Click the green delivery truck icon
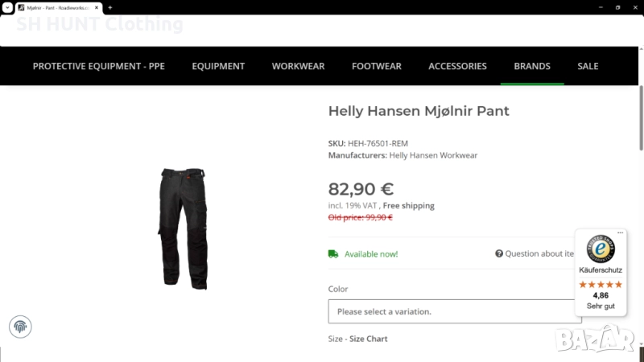644x362 pixels. pos(333,254)
